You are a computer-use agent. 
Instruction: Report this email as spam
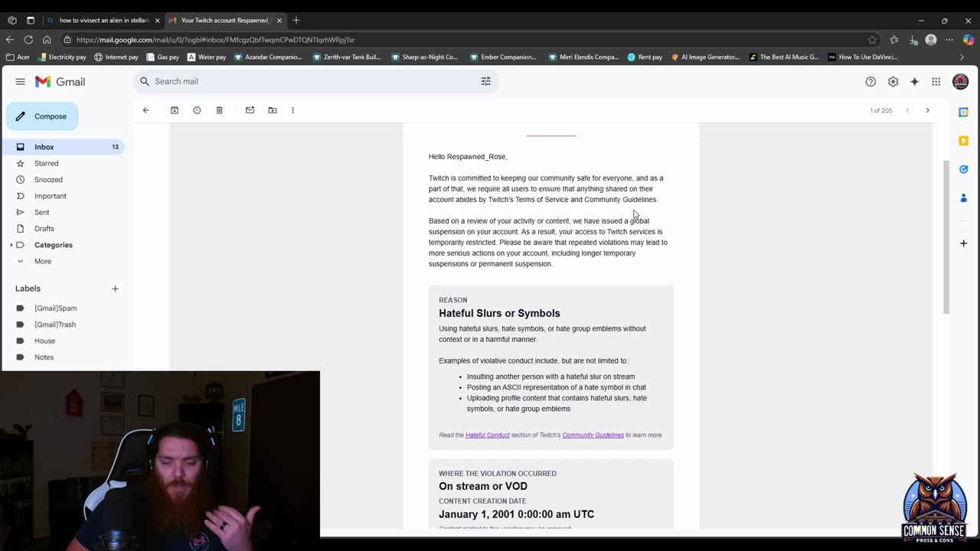197,110
